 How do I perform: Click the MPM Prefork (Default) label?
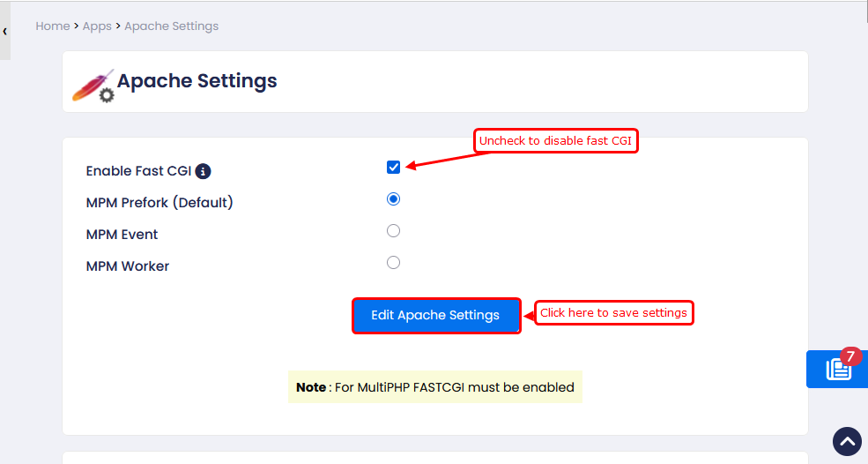(160, 203)
